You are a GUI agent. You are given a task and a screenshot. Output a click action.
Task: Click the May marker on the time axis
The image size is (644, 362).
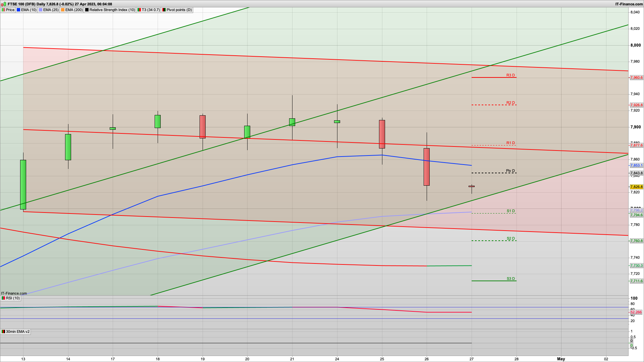coord(561,359)
